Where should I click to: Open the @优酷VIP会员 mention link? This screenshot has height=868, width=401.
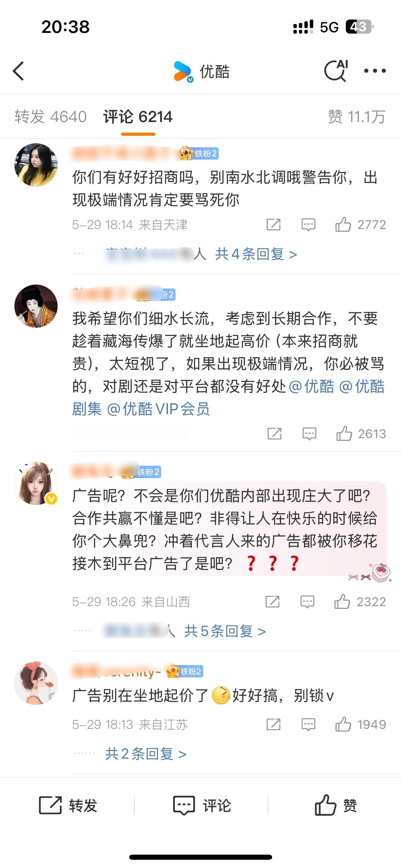[158, 409]
